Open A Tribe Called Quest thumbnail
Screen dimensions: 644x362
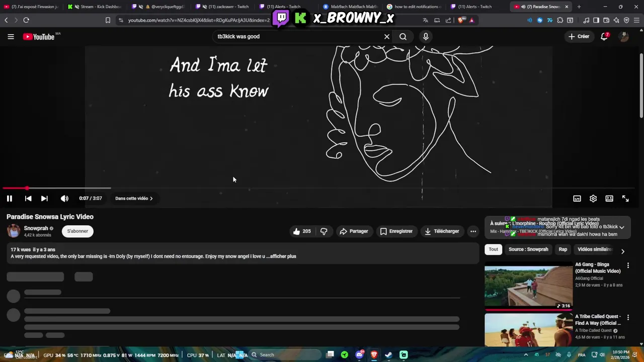click(x=528, y=330)
